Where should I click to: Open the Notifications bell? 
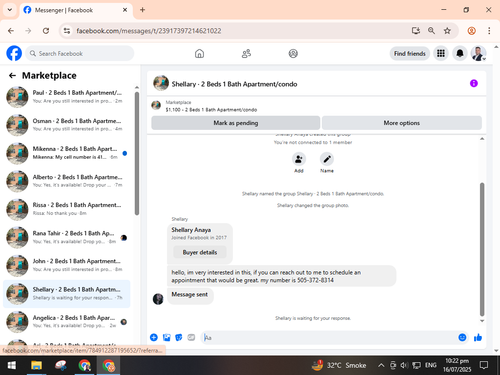point(460,53)
